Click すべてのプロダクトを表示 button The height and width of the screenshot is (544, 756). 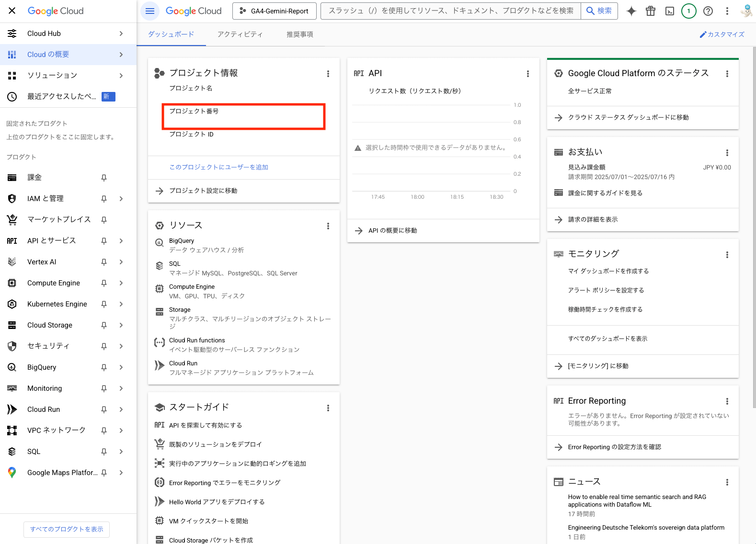point(67,529)
